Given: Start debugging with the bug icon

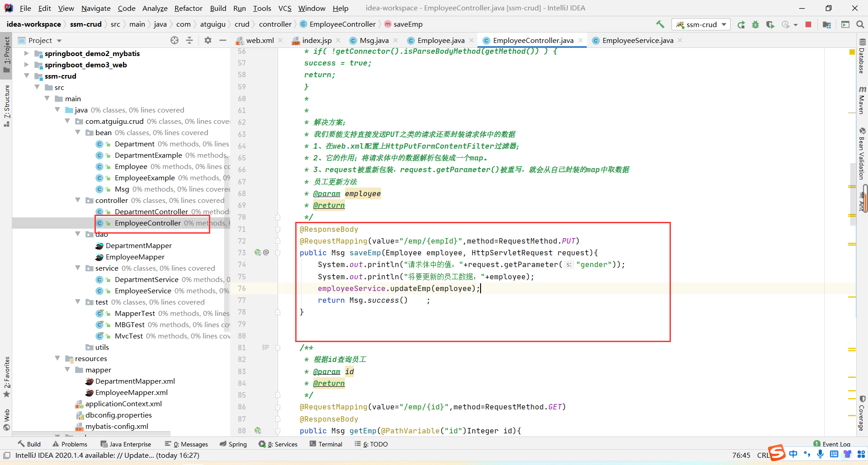Looking at the screenshot, I should click(755, 25).
